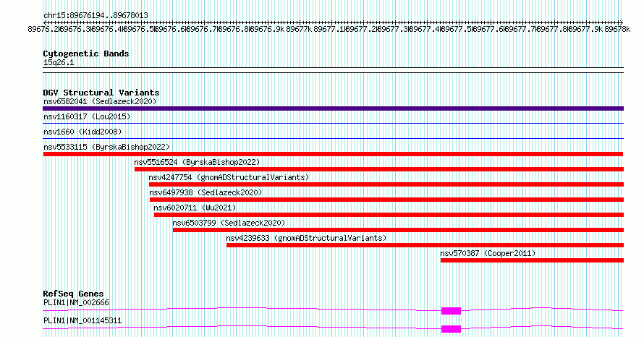The image size is (644, 337).
Task: Click the dark purple nsv6582041 variant bar
Action: (x=333, y=108)
